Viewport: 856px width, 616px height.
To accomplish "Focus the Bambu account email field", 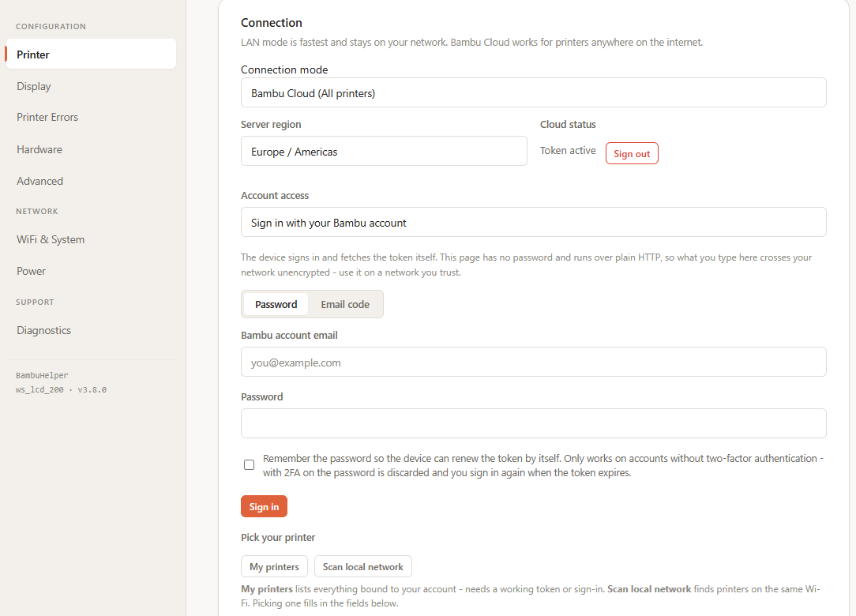I will [x=533, y=362].
